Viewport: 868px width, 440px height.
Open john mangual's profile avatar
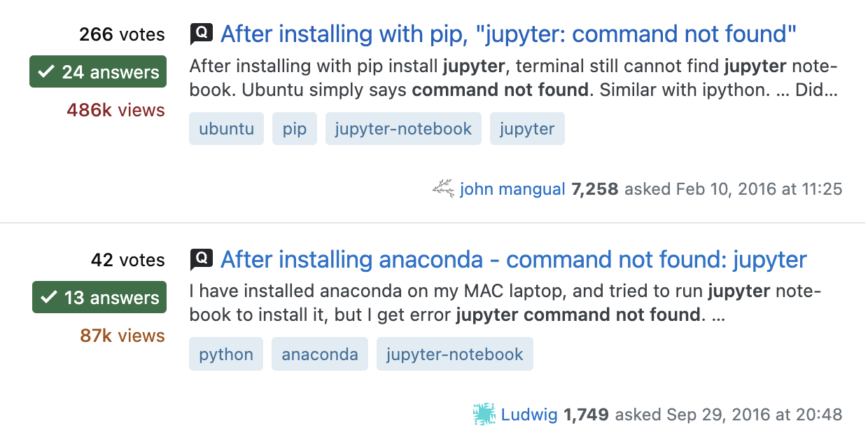pos(442,188)
